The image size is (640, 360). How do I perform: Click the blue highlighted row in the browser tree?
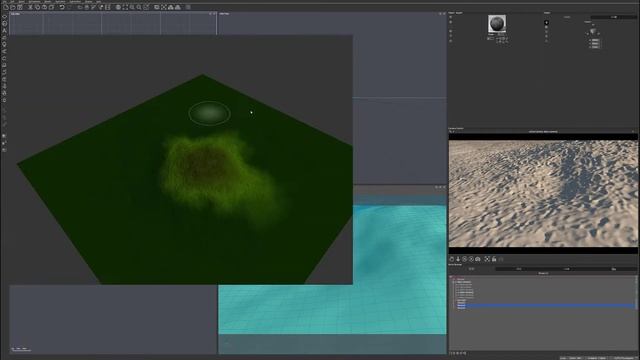[545, 305]
